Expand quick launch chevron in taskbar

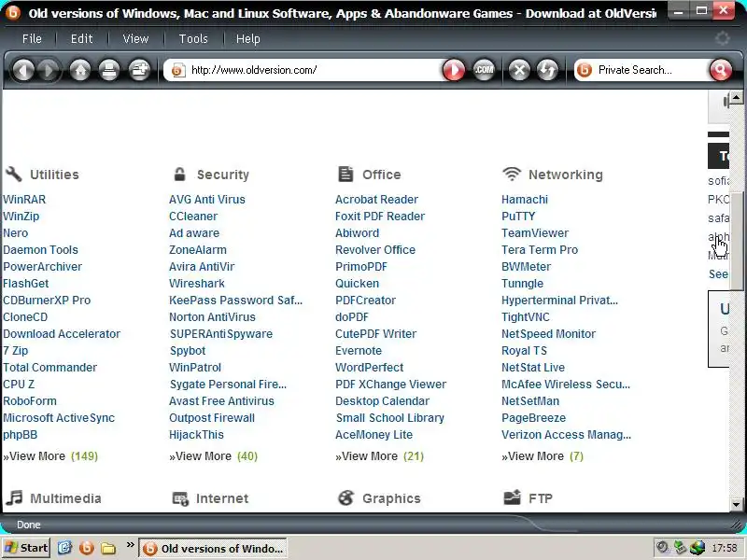click(x=130, y=544)
